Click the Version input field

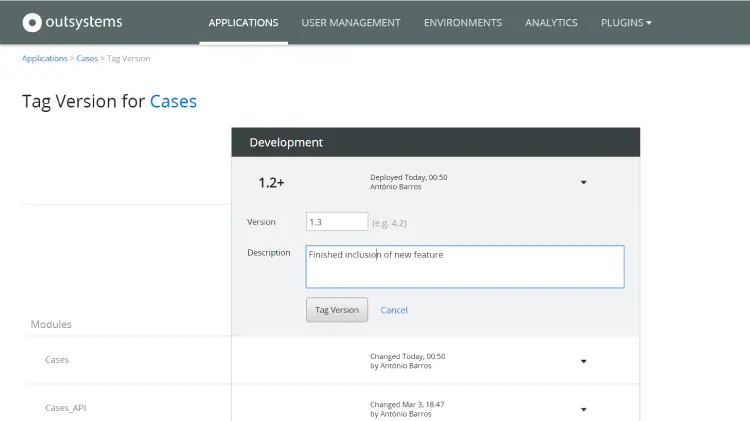(337, 222)
